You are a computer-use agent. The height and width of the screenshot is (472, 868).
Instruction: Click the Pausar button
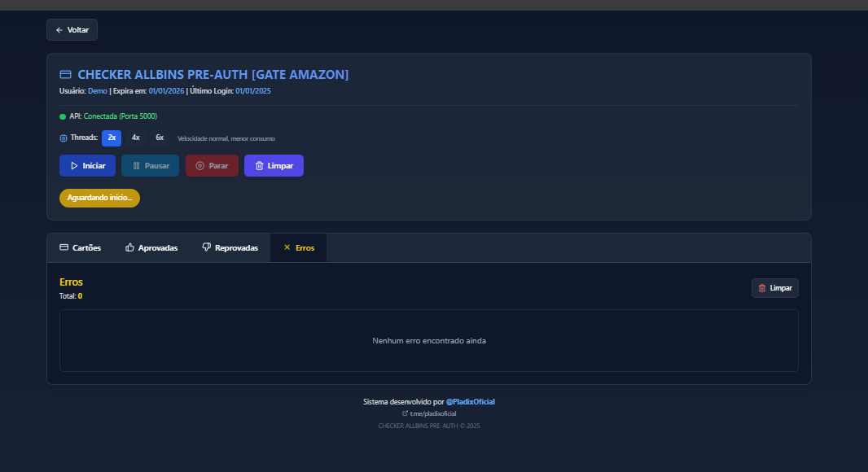tap(150, 165)
